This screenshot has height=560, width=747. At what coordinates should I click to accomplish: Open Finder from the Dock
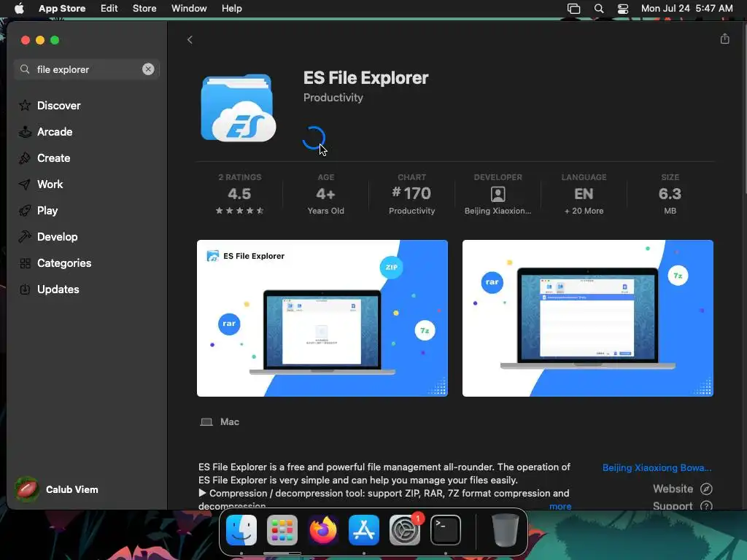pyautogui.click(x=241, y=530)
